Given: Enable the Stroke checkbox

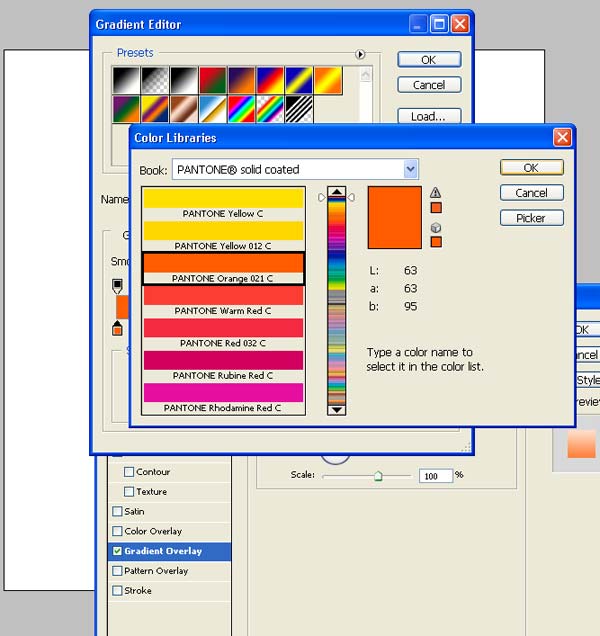Looking at the screenshot, I should click(117, 591).
